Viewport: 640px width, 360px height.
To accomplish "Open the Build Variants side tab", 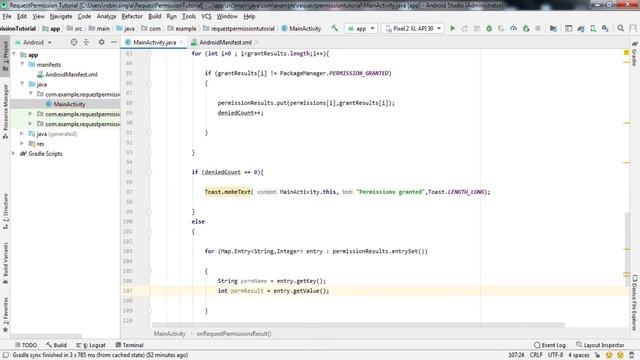I will click(x=5, y=263).
